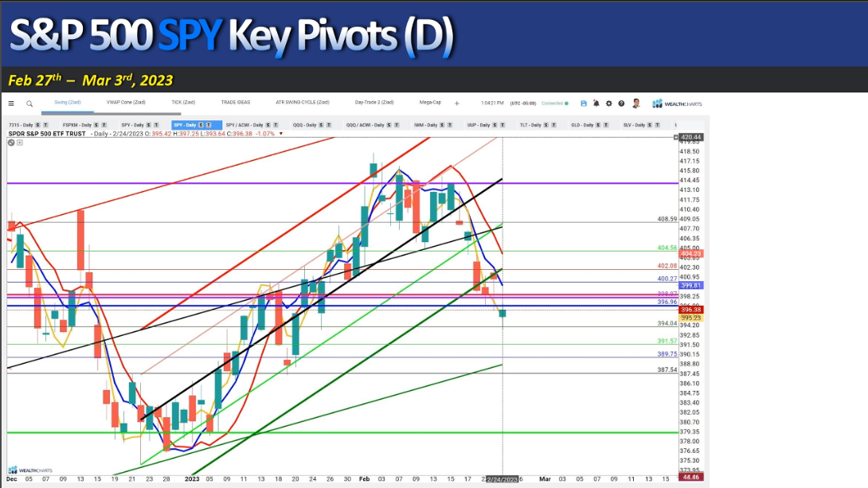This screenshot has width=868, height=488.
Task: Click the 1:04:21 PM clock display
Action: [x=492, y=103]
